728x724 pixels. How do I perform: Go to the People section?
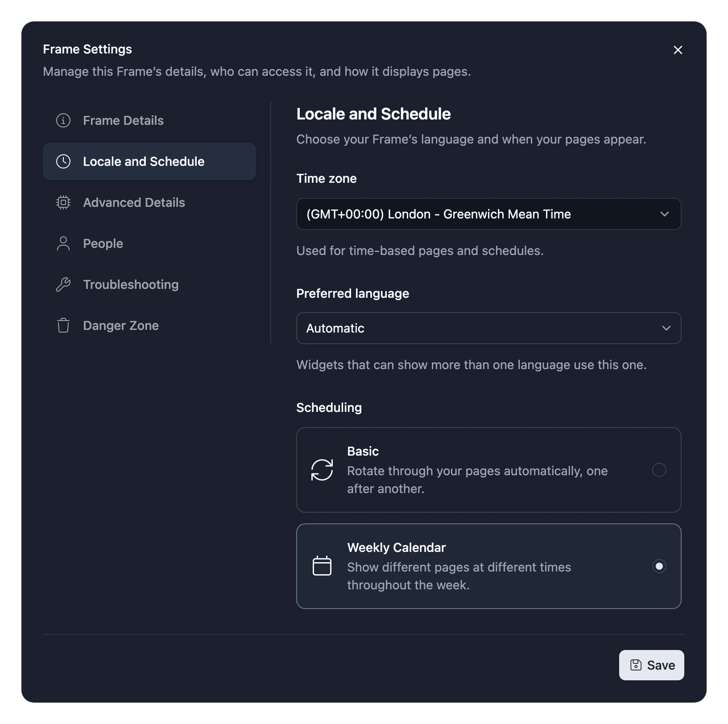[x=149, y=243]
